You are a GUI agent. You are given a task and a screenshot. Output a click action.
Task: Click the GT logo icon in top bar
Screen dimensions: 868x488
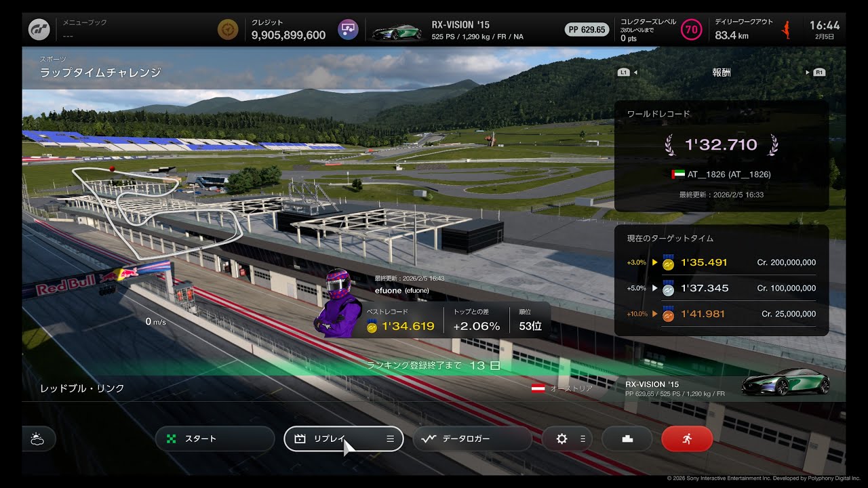pos(39,29)
